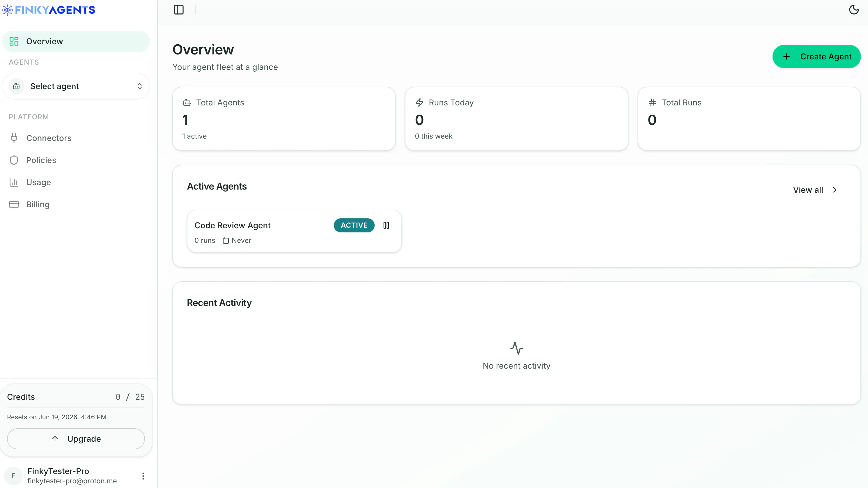
Task: Click the No recent activity message
Action: [516, 366]
